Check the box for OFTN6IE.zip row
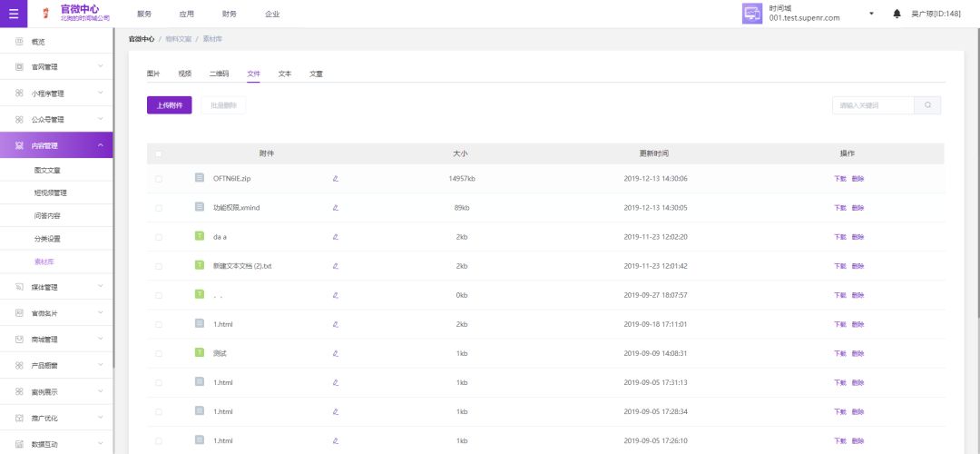This screenshot has width=980, height=454. click(x=158, y=179)
